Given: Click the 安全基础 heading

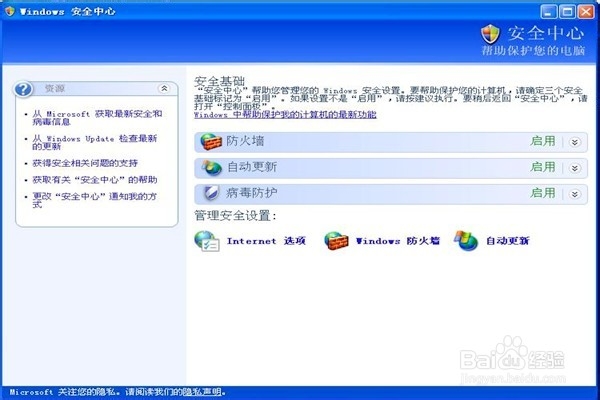Looking at the screenshot, I should 219,81.
